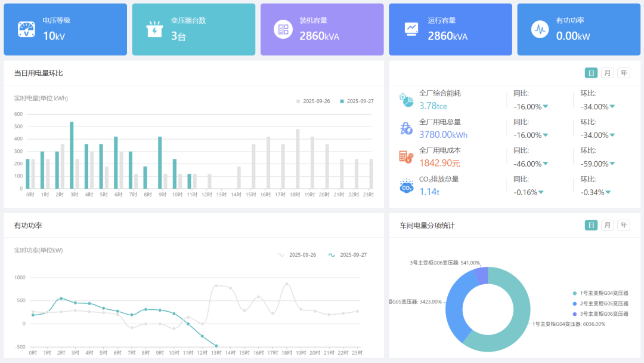Click the 全厂用电成本 calculator icon
The height and width of the screenshot is (363, 644).
(x=406, y=157)
